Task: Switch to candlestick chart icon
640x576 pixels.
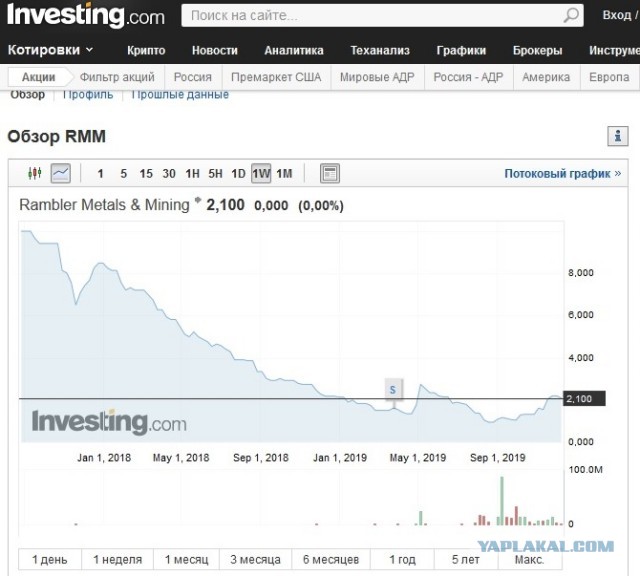Action: click(x=35, y=173)
